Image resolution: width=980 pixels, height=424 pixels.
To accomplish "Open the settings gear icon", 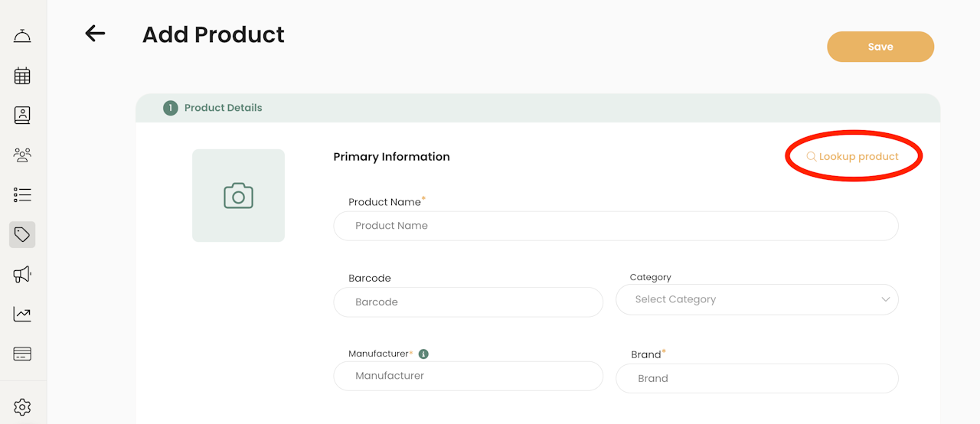I will point(22,406).
